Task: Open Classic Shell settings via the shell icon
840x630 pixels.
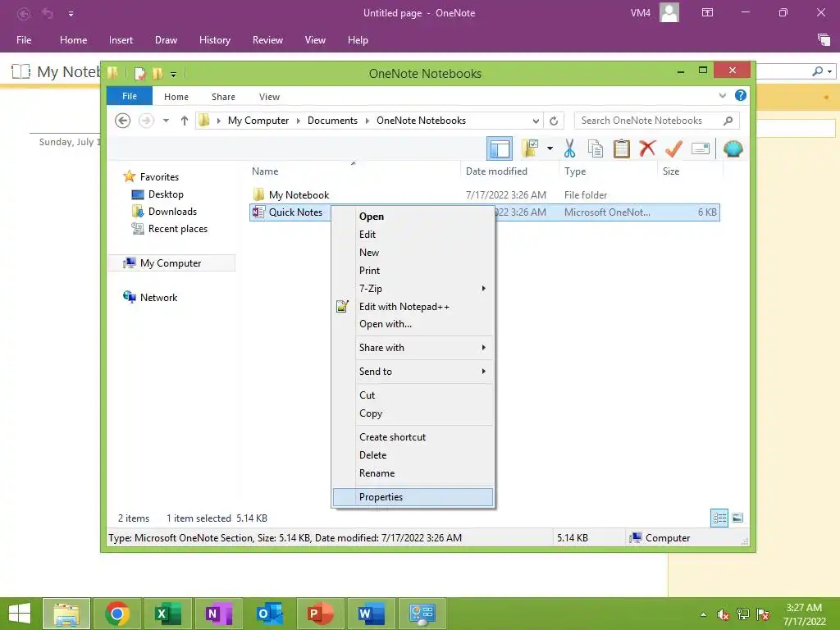Action: (x=733, y=148)
